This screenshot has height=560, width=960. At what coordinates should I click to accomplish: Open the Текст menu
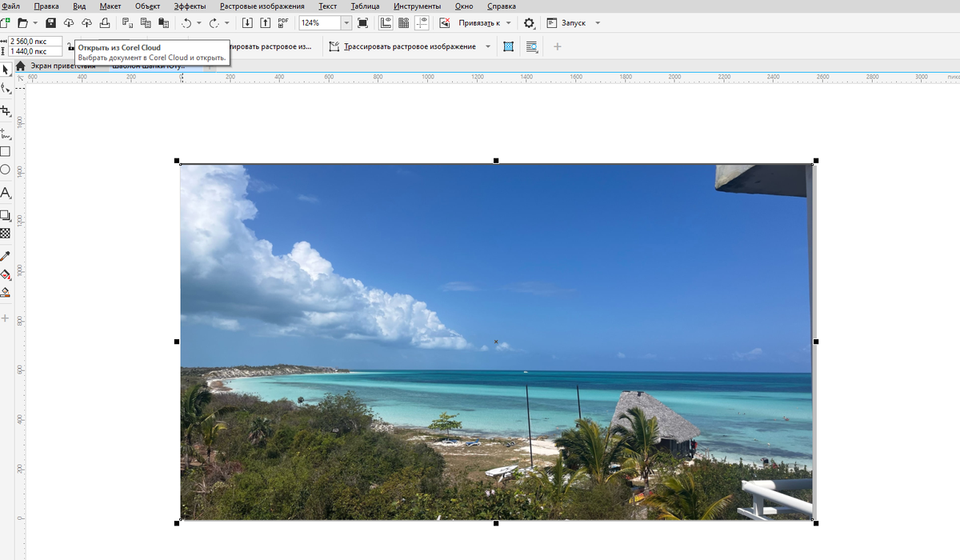tap(327, 6)
